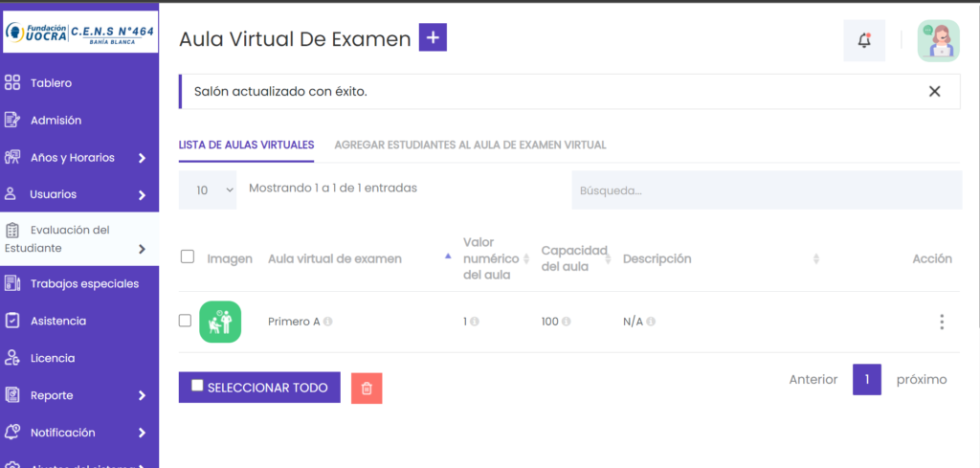Click the SELECCIONAR TODO button

(x=259, y=388)
